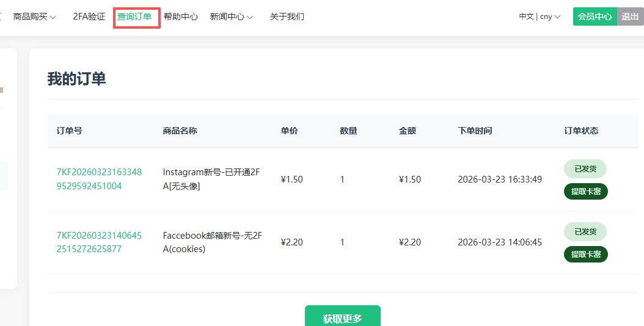Click the green 会员中心 button
The image size is (644, 326).
click(595, 16)
